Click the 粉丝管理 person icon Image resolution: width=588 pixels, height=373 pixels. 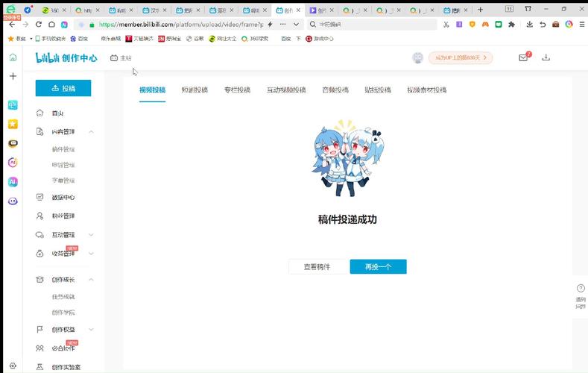[39, 216]
